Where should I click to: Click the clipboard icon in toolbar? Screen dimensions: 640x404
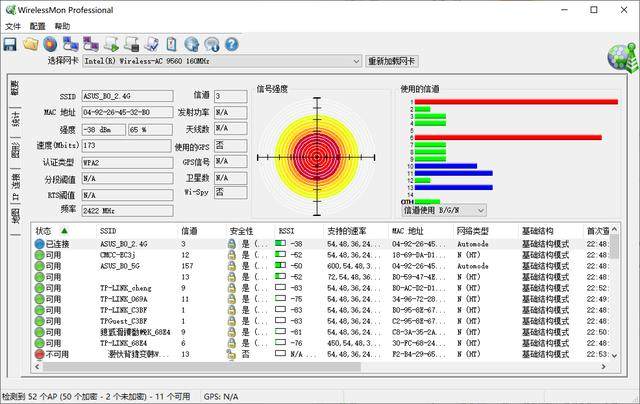(x=172, y=44)
